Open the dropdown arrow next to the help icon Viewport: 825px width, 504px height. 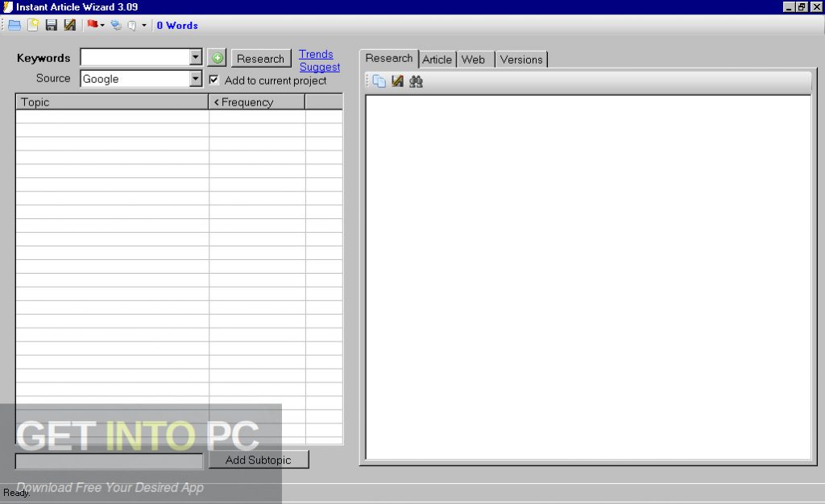144,25
